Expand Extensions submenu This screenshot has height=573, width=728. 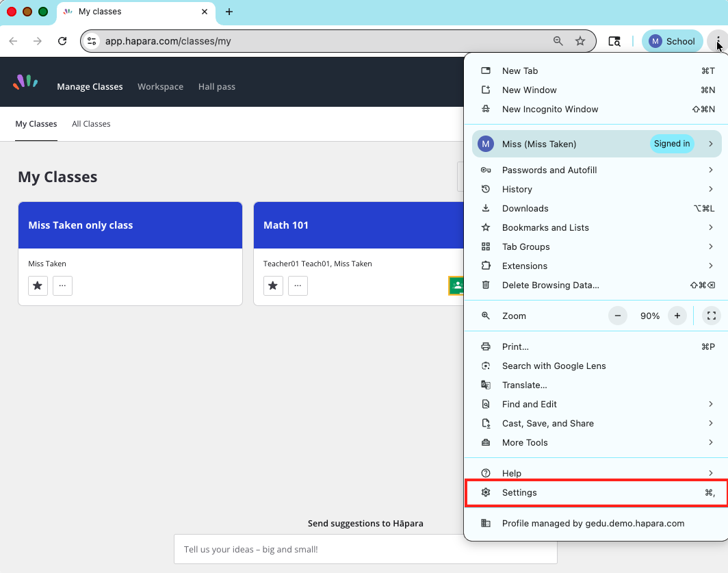[596, 266]
